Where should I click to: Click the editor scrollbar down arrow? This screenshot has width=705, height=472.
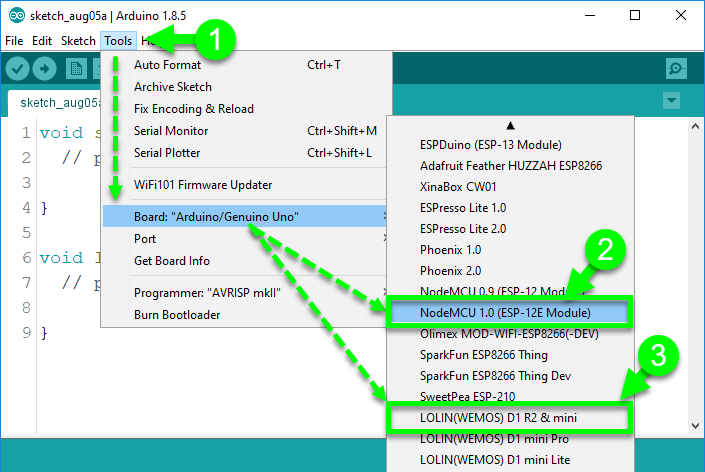click(695, 426)
